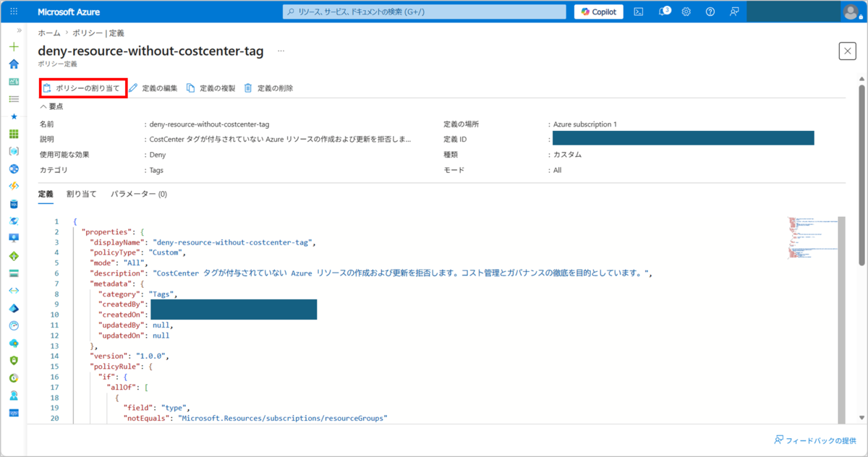This screenshot has height=457, width=868.
Task: Open portal settings gear
Action: point(686,12)
